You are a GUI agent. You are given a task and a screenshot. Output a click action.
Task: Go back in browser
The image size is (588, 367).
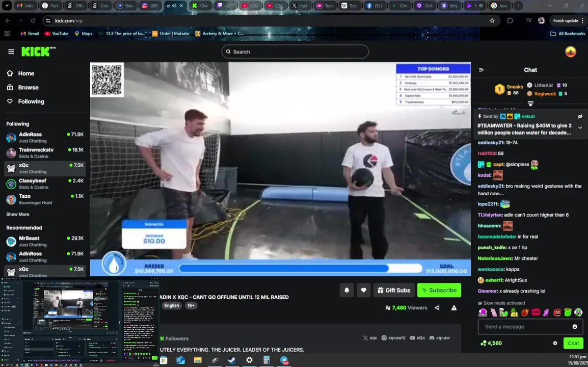8,20
